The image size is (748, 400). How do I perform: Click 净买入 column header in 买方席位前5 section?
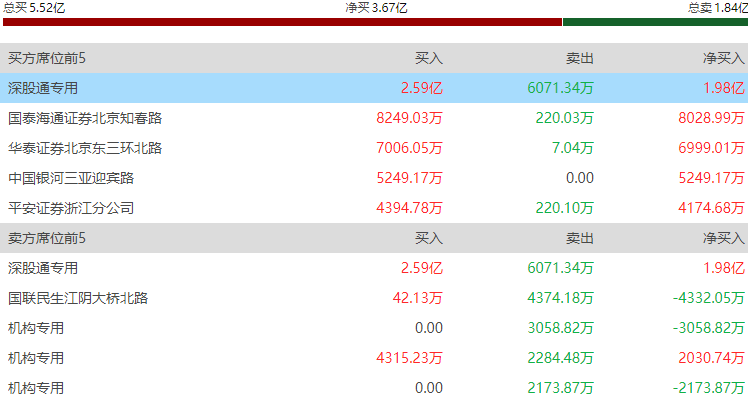723,58
